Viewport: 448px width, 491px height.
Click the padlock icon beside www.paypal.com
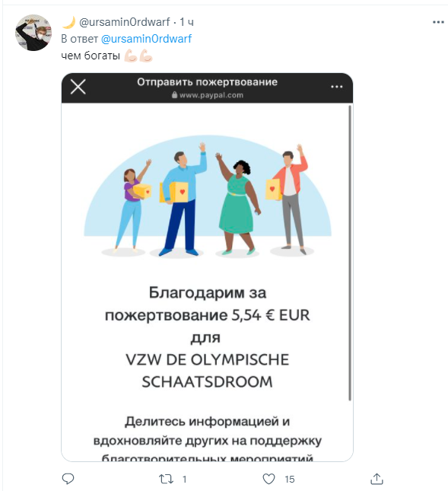point(175,95)
